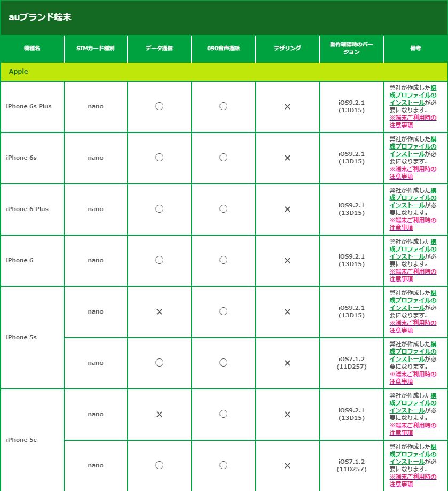
Task: Click テザリング cross mark in iPhone 5c iOS9.2.1 row
Action: tap(287, 415)
